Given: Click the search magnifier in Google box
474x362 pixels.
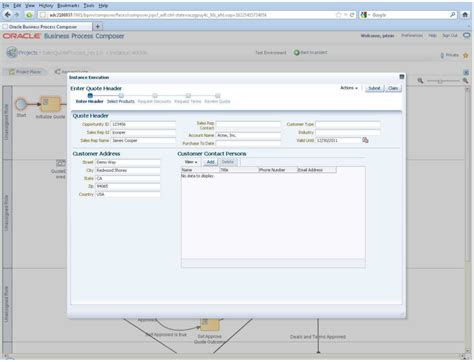Looking at the screenshot, I should tap(453, 15).
